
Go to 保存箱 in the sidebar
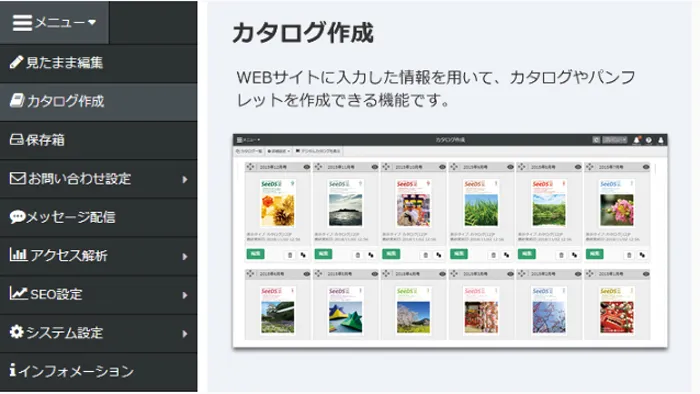(x=98, y=140)
